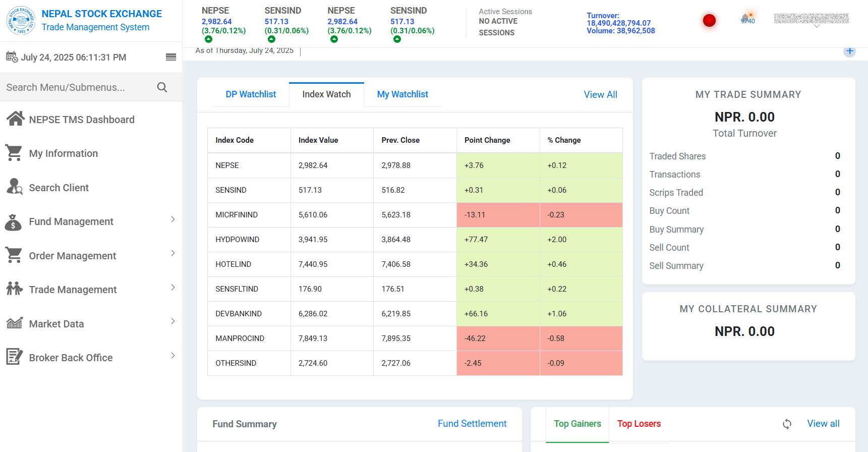Click the Fund Management money bag icon
868x452 pixels.
coord(13,221)
